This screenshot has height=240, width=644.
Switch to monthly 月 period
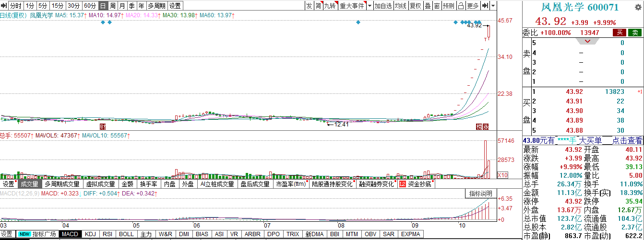click(x=122, y=6)
